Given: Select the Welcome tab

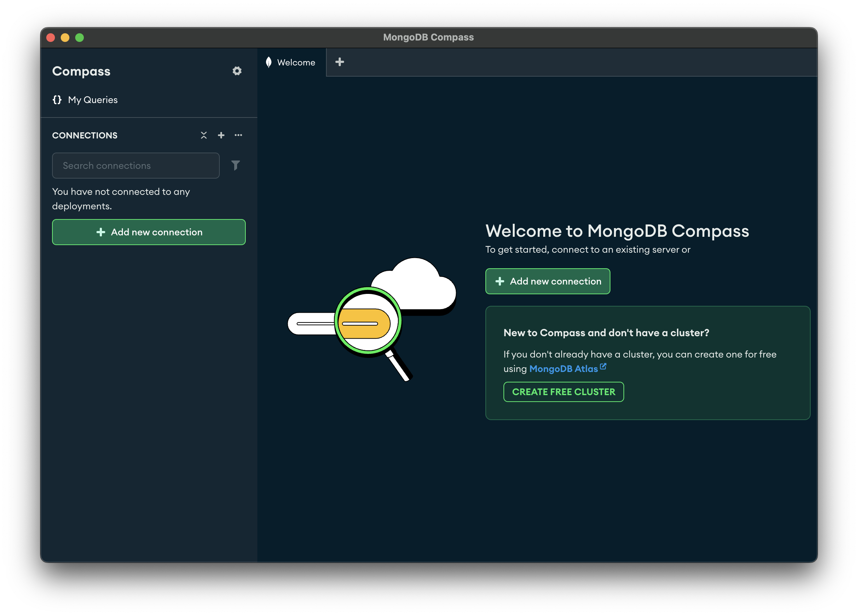Looking at the screenshot, I should click(291, 63).
